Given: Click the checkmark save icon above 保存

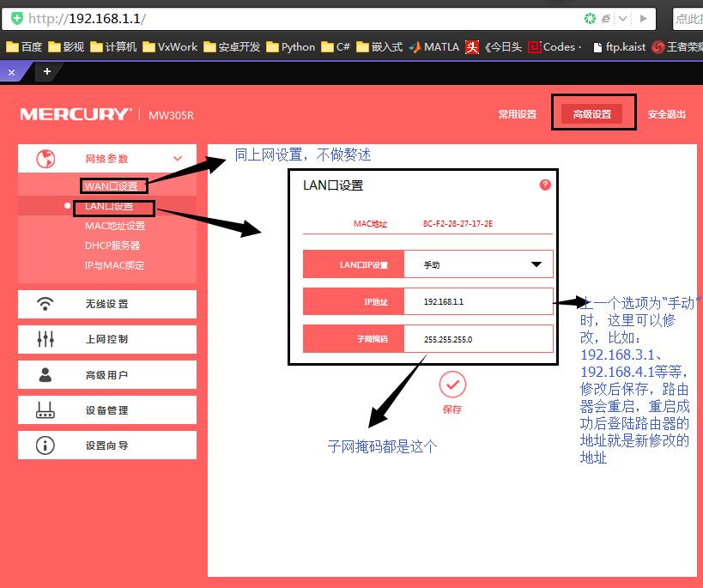Looking at the screenshot, I should (452, 385).
